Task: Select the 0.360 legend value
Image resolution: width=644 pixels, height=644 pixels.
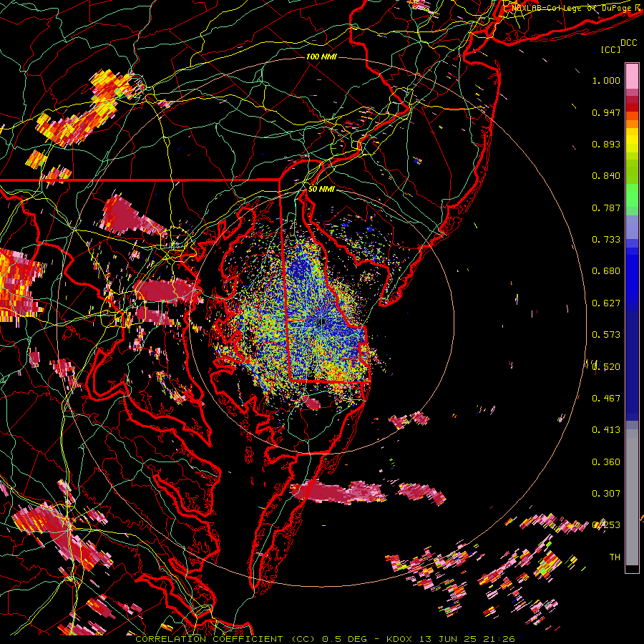Action: [606, 462]
